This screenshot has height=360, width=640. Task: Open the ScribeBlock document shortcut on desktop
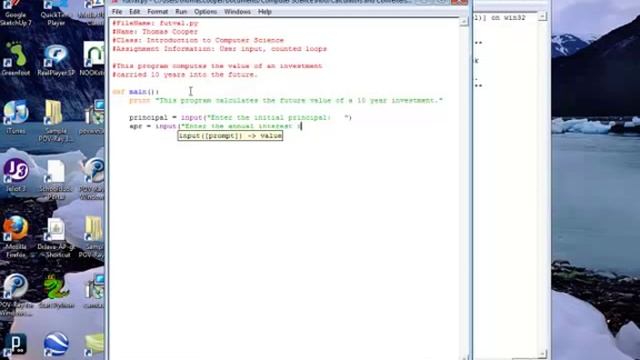56,179
